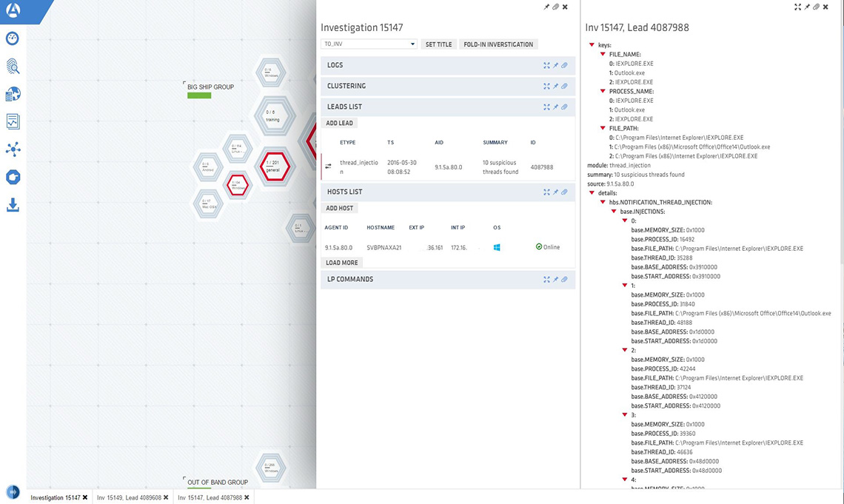The width and height of the screenshot is (844, 504).
Task: Open the TO_INV dropdown
Action: (x=369, y=44)
